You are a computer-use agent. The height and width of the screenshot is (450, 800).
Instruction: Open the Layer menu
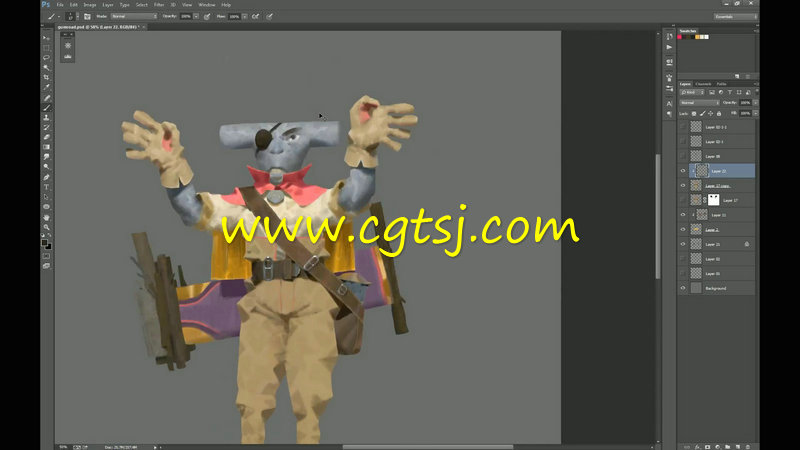[108, 5]
